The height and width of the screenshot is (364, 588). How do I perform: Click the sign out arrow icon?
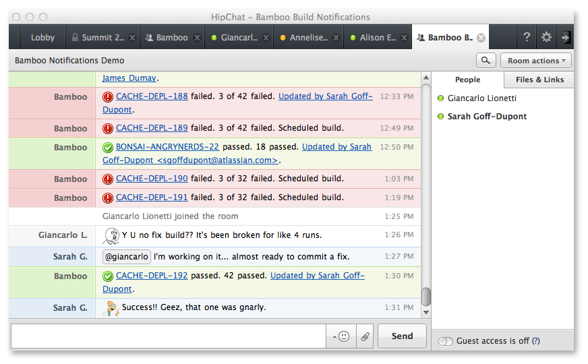565,37
